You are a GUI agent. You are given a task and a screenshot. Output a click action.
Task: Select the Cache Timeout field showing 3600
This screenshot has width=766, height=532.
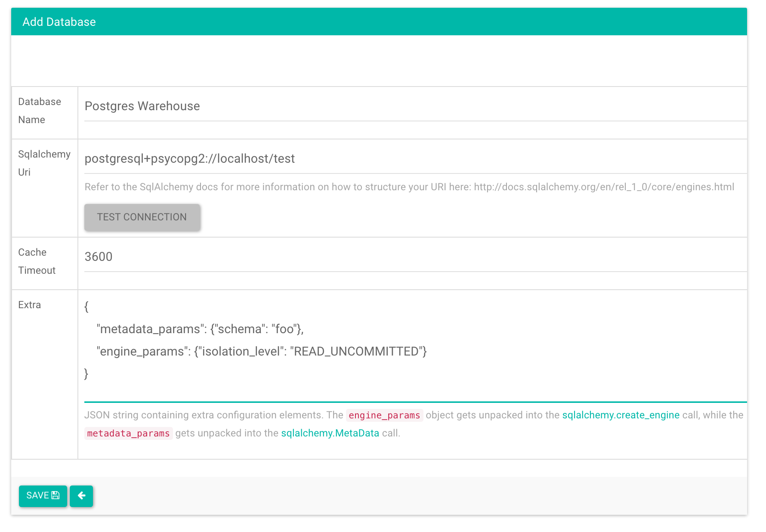click(x=413, y=257)
